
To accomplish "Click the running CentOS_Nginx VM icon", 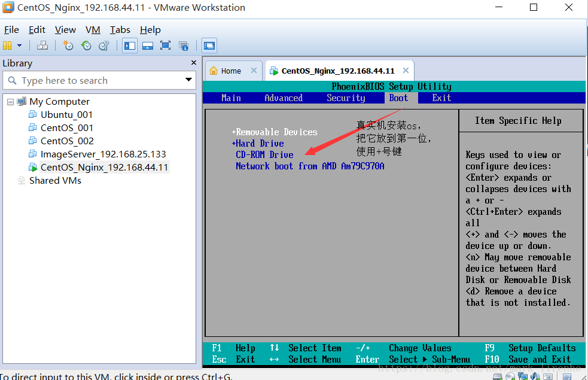I will coord(33,167).
